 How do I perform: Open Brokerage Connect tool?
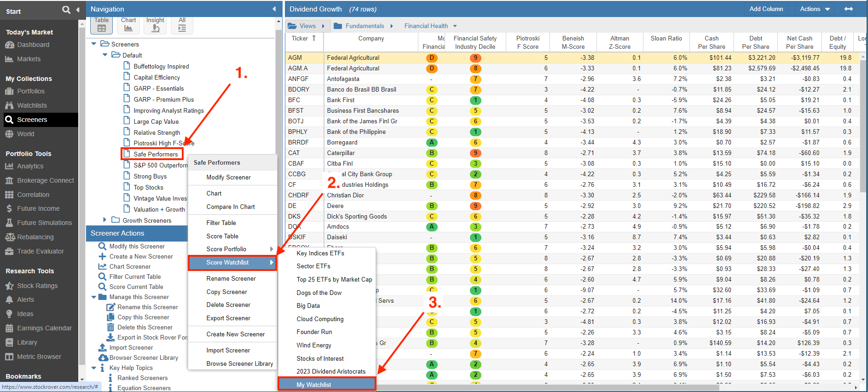coord(45,180)
